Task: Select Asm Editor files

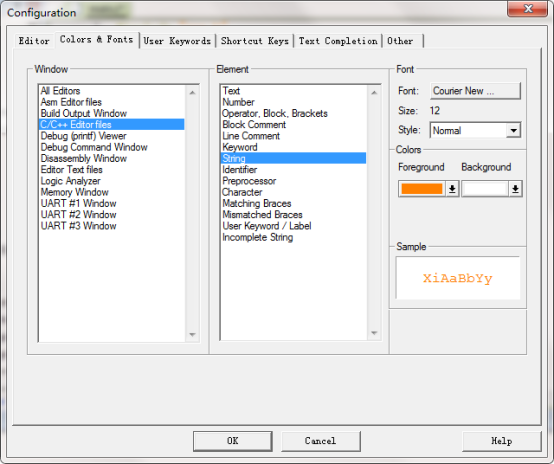Action: pos(111,102)
